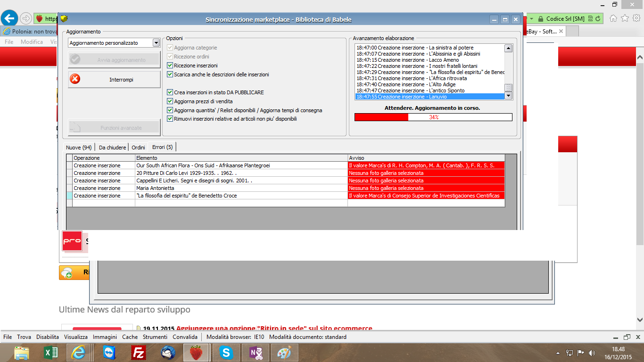644x362 pixels.
Task: Click the browser page scrollbar down arrow
Action: coord(640,320)
